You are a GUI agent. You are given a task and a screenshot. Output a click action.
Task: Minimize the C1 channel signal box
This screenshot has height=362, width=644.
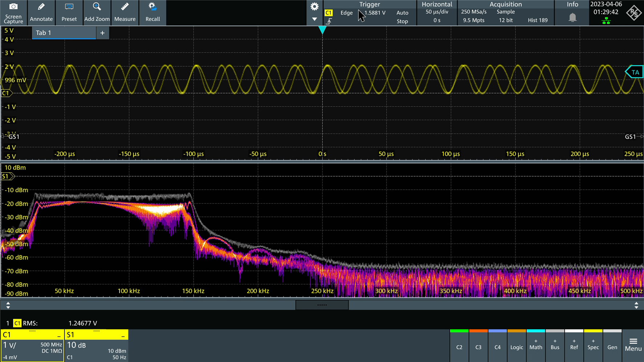click(59, 336)
